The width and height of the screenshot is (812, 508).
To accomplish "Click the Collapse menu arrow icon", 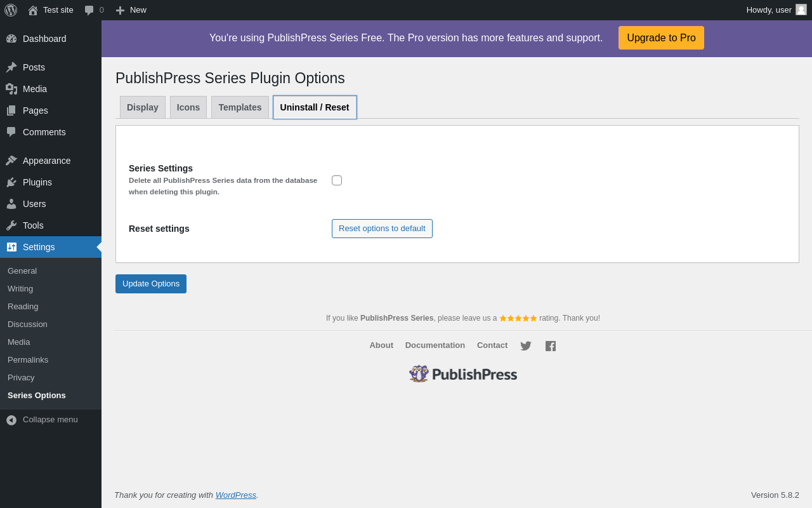I will pos(11,420).
